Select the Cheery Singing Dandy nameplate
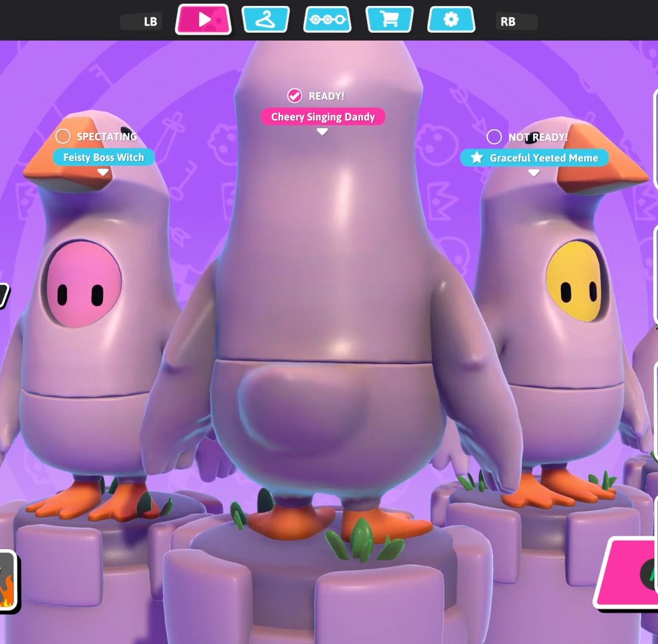 tap(322, 117)
